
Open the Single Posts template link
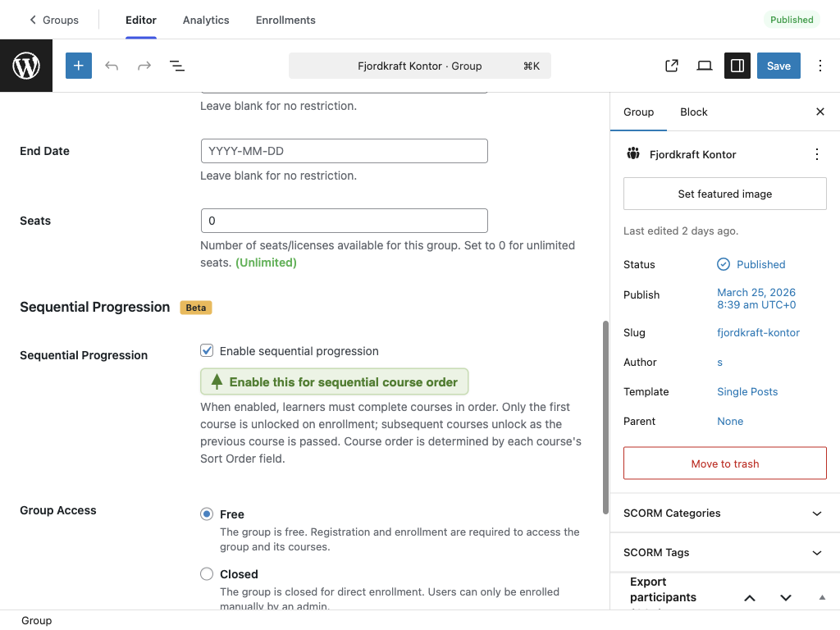pyautogui.click(x=747, y=391)
